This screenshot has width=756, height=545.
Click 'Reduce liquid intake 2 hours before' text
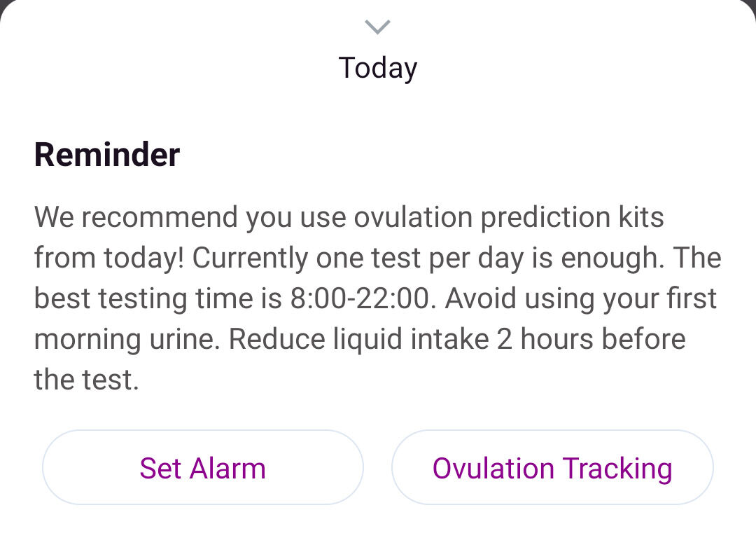pos(457,339)
